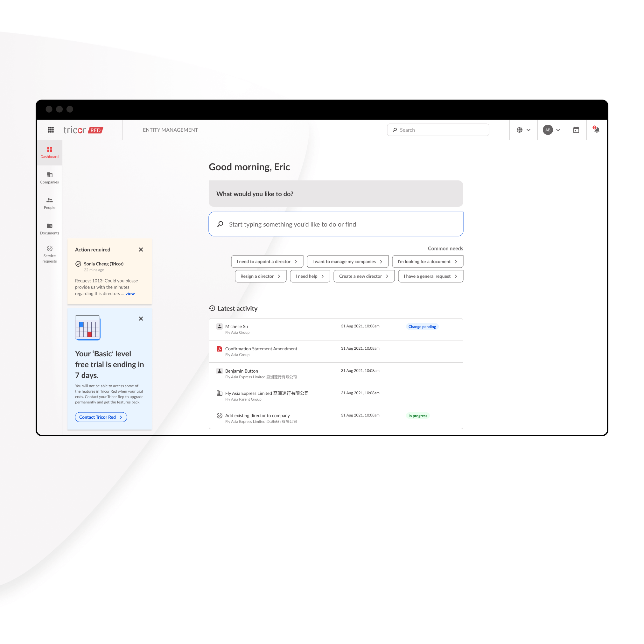Select "I need to appoint a director"
Image resolution: width=644 pixels, height=644 pixels.
267,261
